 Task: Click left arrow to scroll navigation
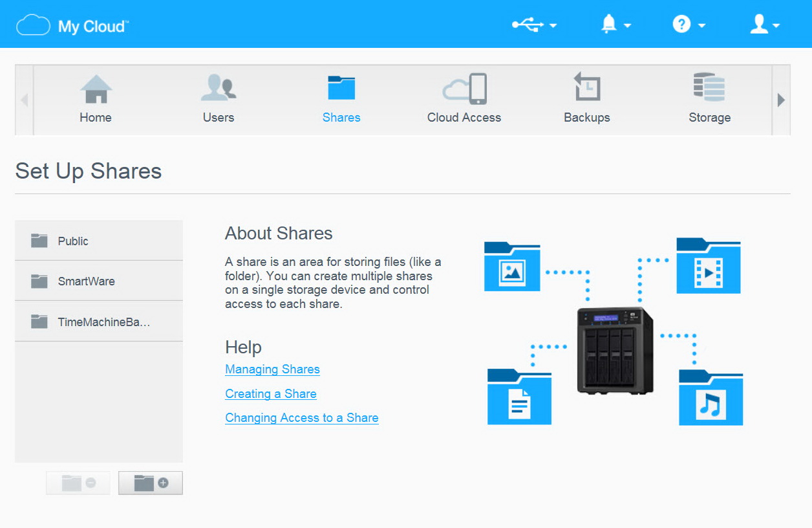tap(25, 100)
